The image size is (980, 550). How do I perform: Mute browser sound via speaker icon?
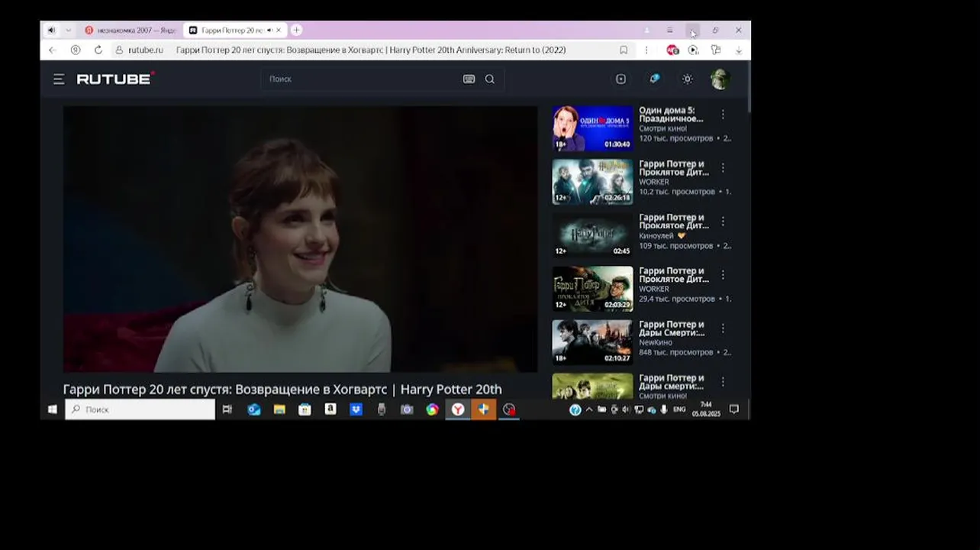pyautogui.click(x=51, y=31)
